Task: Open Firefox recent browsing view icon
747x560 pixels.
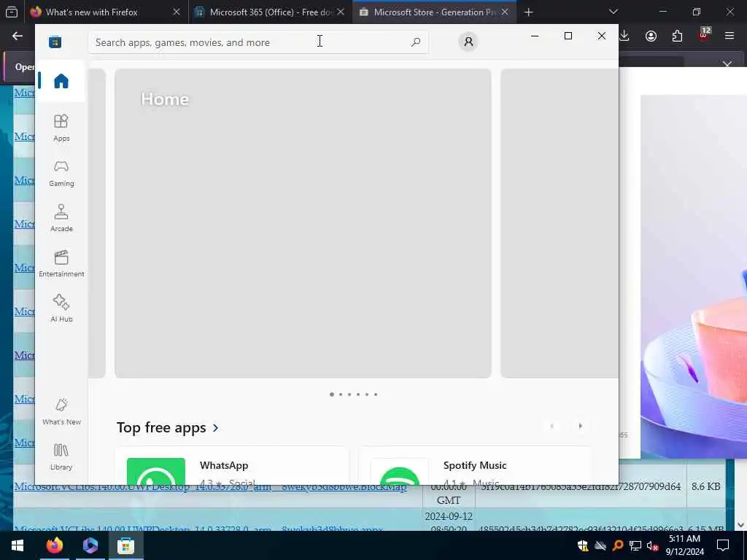Action: tap(12, 12)
